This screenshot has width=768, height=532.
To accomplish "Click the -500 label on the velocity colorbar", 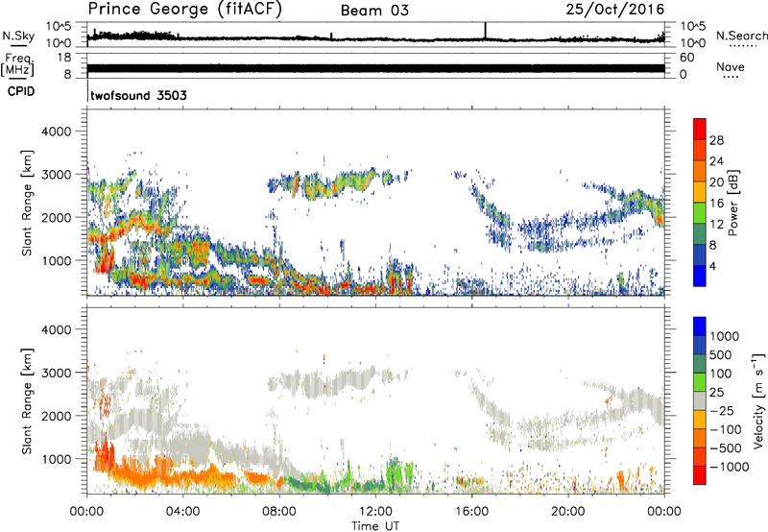I will (726, 448).
